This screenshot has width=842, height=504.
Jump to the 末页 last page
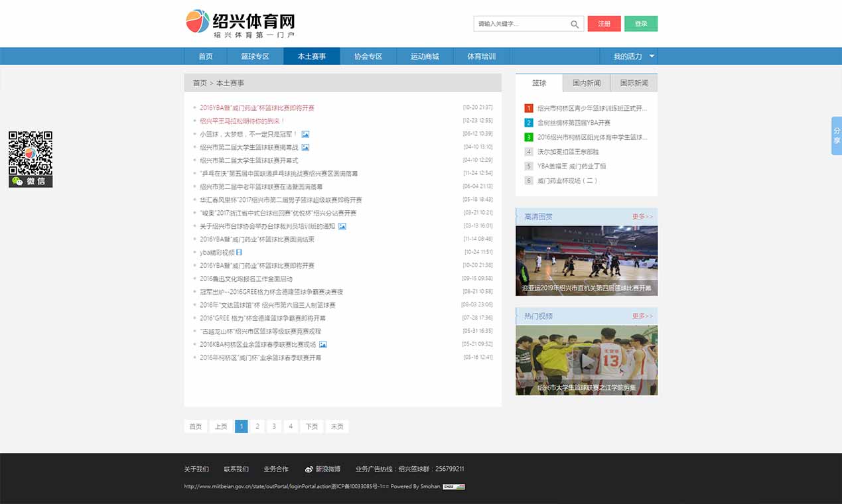tap(337, 426)
